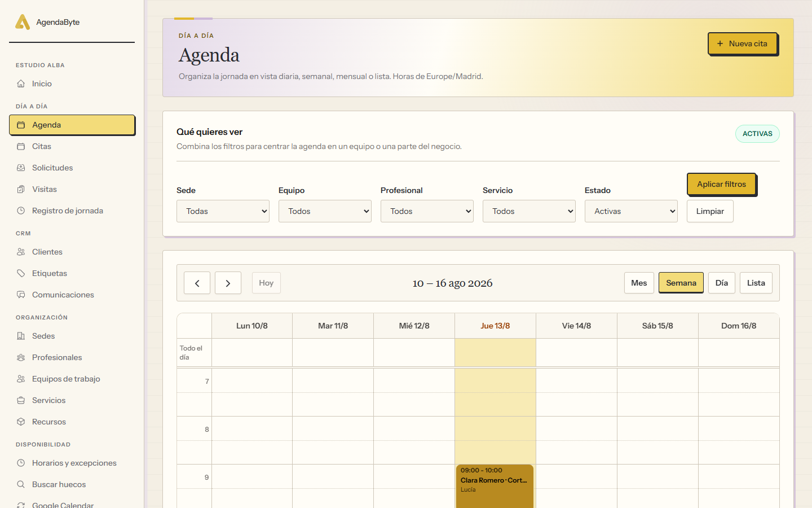This screenshot has height=508, width=812.
Task: Open Citas in the sidebar
Action: tap(72, 146)
